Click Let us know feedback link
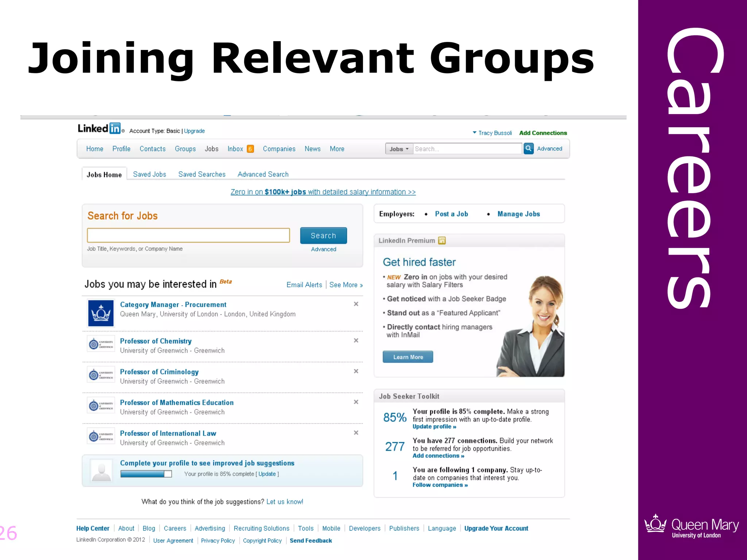 point(285,502)
